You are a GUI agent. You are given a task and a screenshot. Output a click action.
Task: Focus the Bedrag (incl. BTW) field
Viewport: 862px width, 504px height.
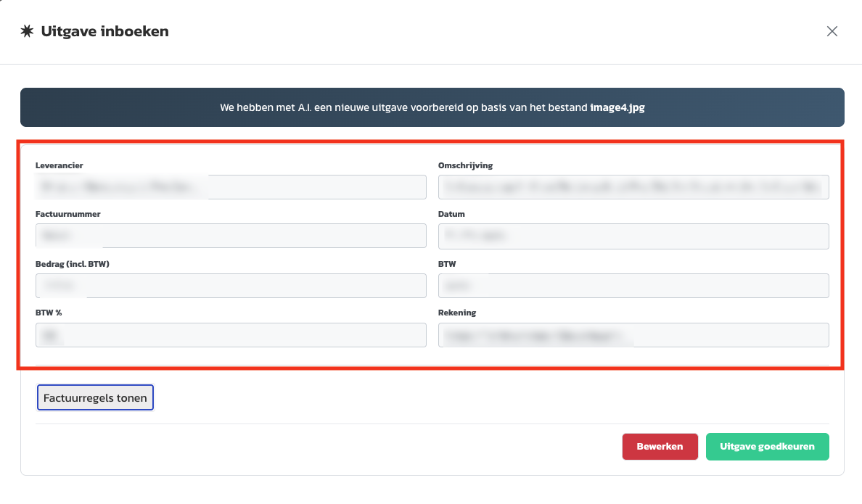[231, 286]
